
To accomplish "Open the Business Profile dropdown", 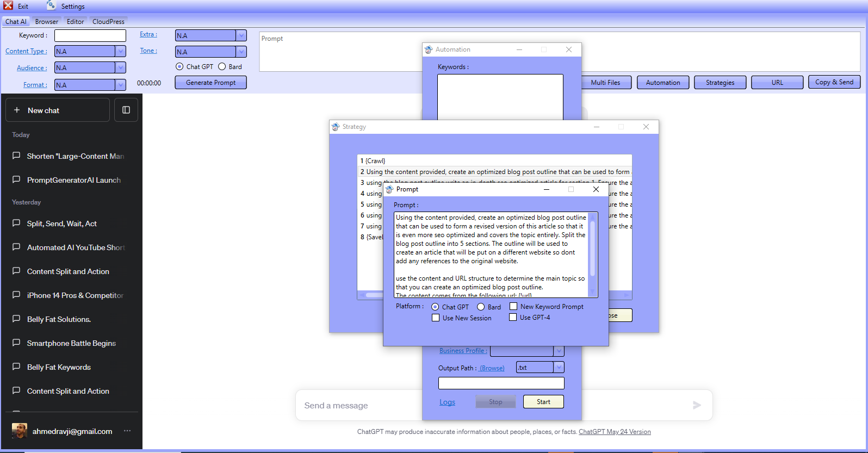I will pyautogui.click(x=559, y=351).
